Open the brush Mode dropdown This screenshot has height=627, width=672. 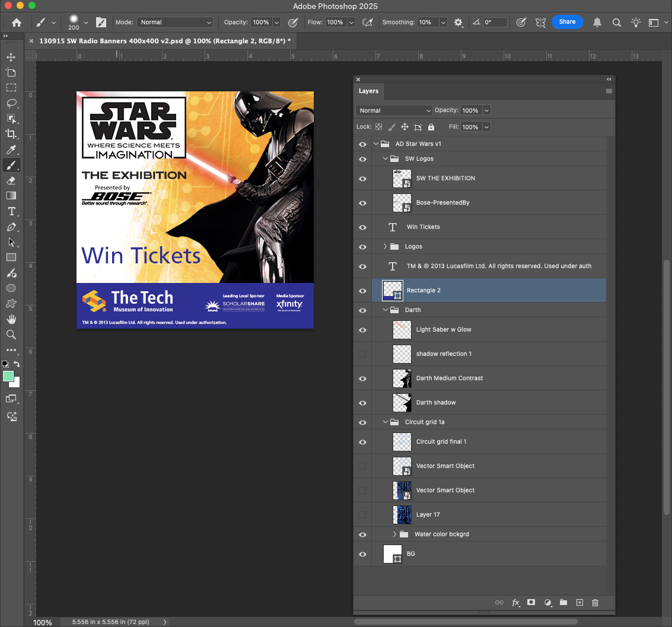(175, 23)
